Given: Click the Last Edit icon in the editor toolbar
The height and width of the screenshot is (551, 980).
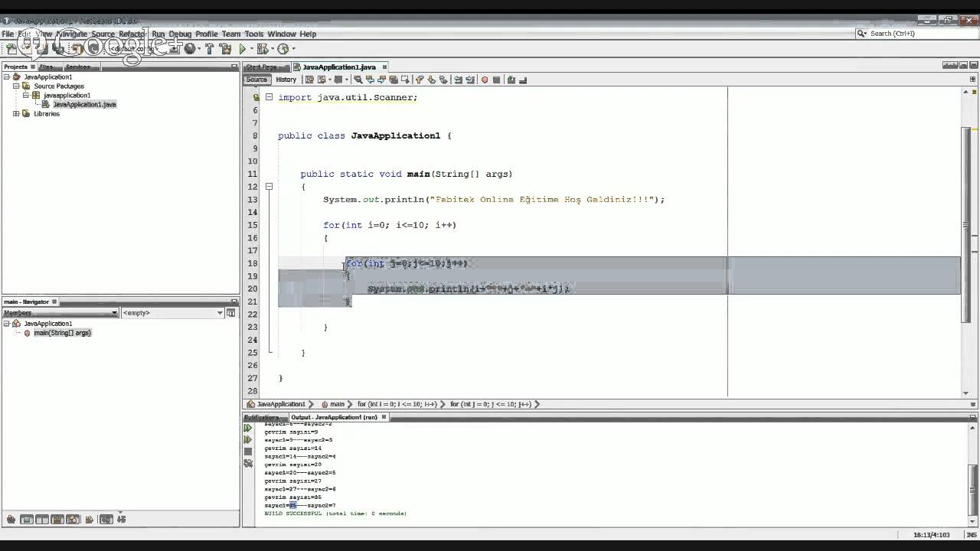Looking at the screenshot, I should click(309, 80).
